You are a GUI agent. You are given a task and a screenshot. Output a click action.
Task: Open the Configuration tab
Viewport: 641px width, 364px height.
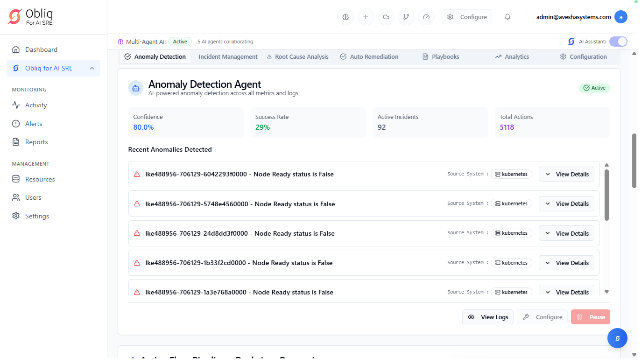tap(584, 56)
